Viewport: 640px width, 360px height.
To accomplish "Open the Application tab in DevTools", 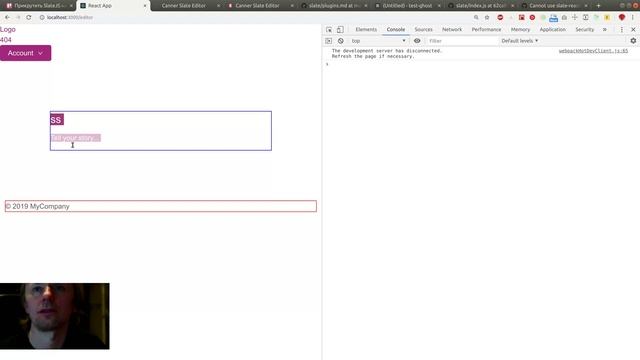I will pos(553,30).
